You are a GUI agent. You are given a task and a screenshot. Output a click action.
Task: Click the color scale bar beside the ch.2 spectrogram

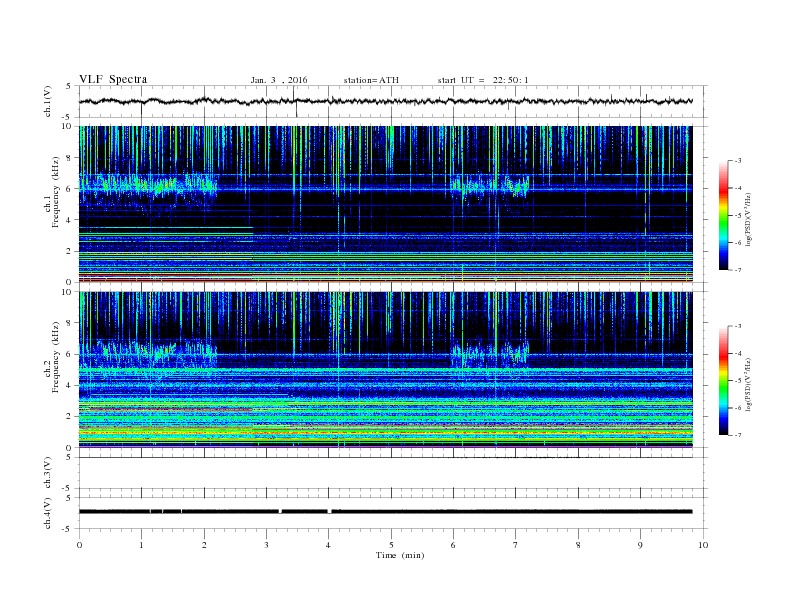[x=723, y=380]
